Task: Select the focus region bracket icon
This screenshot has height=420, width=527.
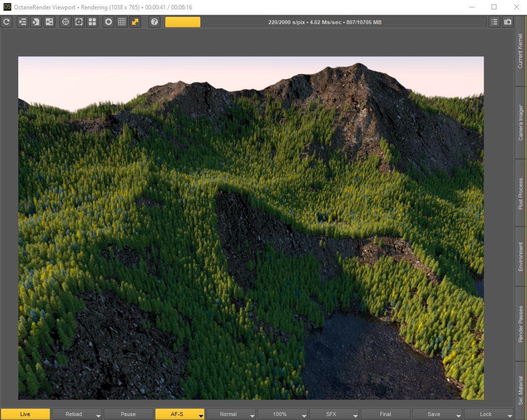Action: coord(79,22)
